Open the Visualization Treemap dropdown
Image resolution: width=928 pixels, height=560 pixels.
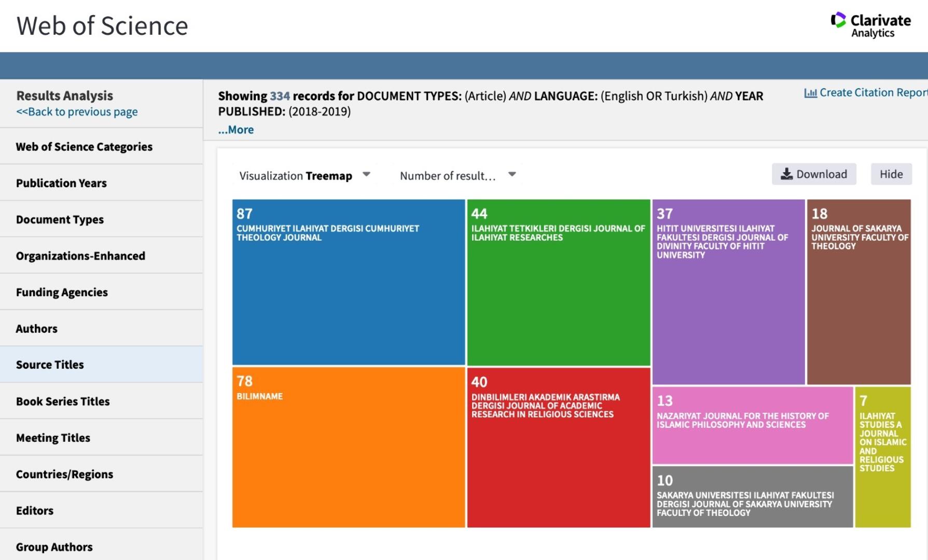click(x=304, y=176)
